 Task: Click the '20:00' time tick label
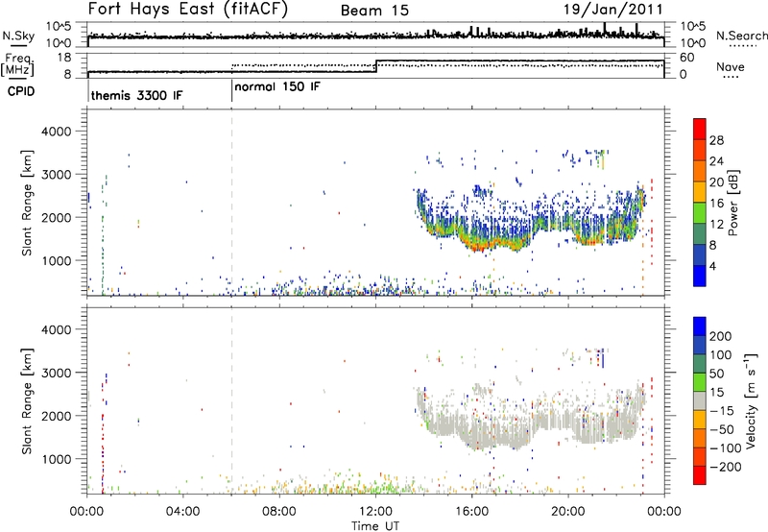point(567,512)
